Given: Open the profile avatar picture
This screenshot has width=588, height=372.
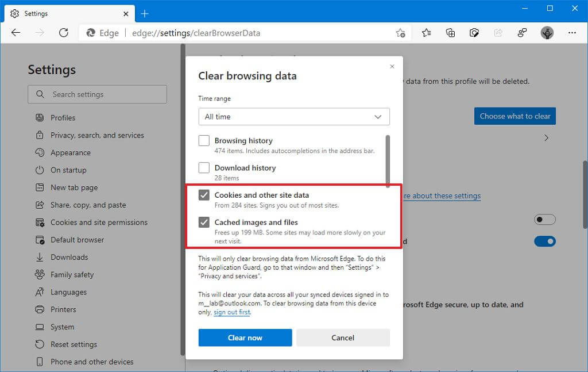Looking at the screenshot, I should (547, 33).
